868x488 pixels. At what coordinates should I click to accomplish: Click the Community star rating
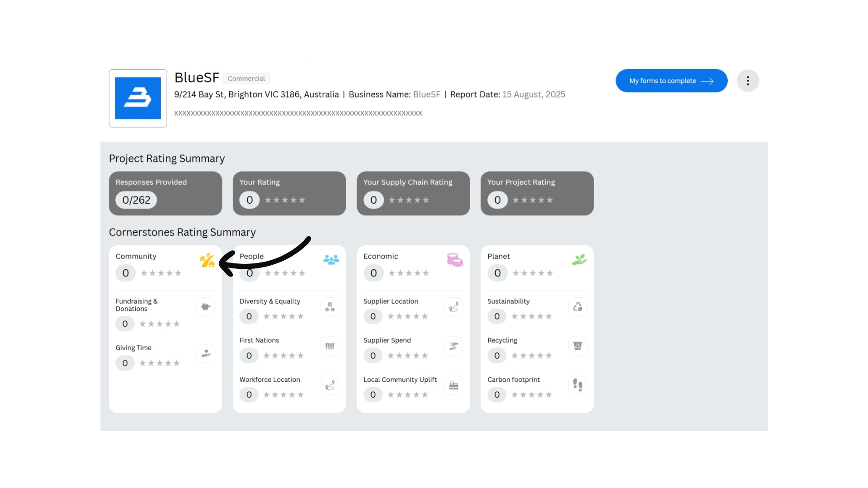tap(161, 273)
